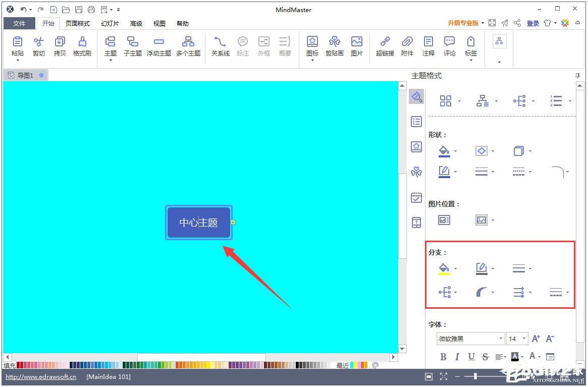Open the icon/marker side panel
Screen dimensions: 588x387
click(x=416, y=147)
